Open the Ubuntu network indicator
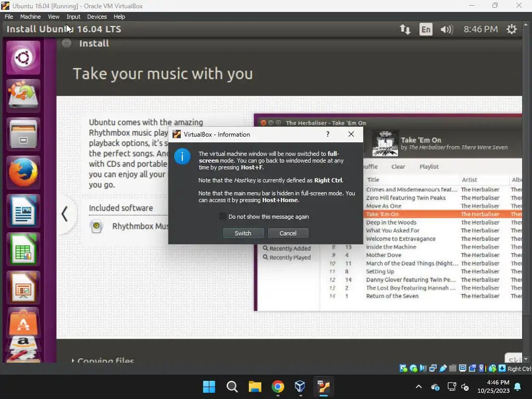This screenshot has height=399, width=532. [405, 29]
